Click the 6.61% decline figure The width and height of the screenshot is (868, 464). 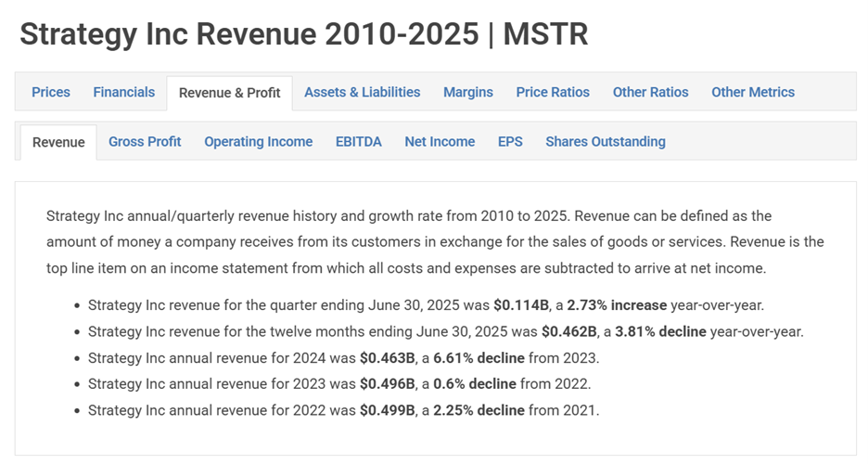pyautogui.click(x=479, y=358)
